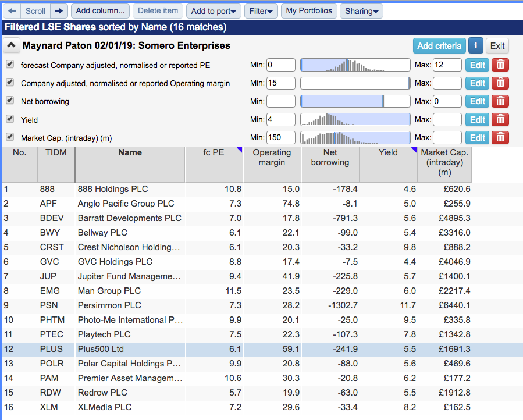Uncheck the Net borrowing criterion checkbox
The width and height of the screenshot is (523, 420).
click(x=10, y=101)
